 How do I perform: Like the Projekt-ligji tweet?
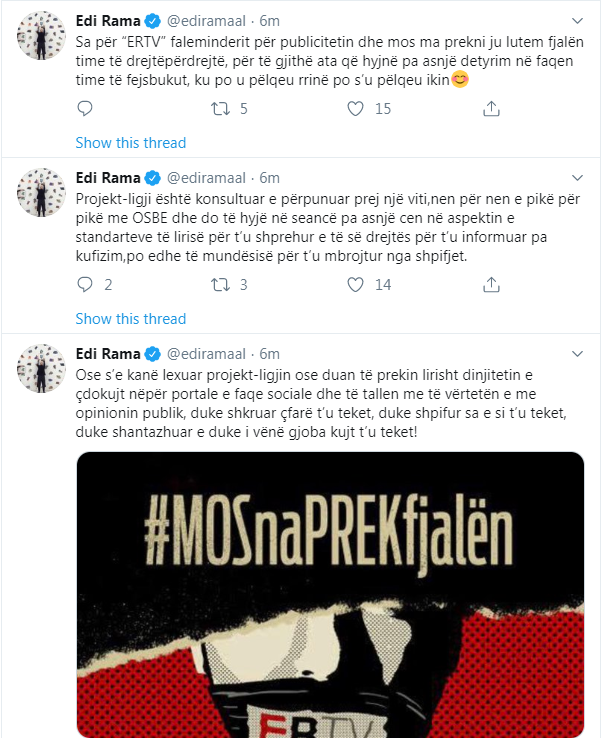(354, 285)
